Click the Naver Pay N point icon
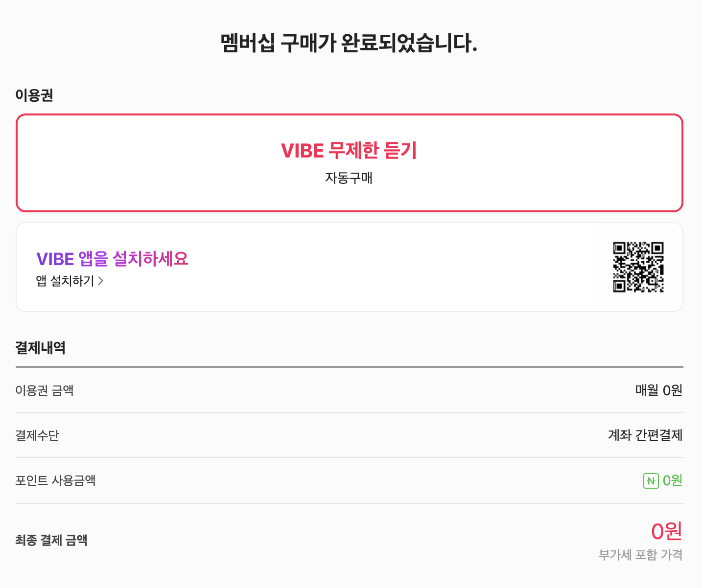 click(651, 481)
